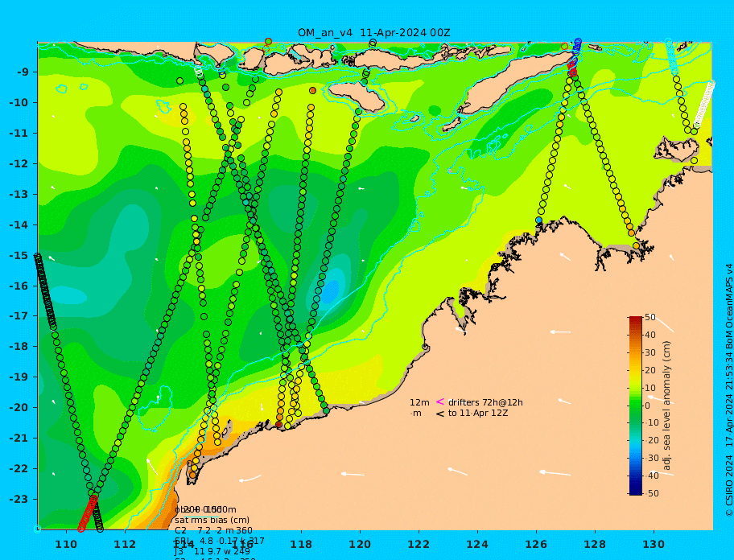The height and width of the screenshot is (560, 734).
Task: Click latitude axis label '-23'
Action: coord(19,499)
